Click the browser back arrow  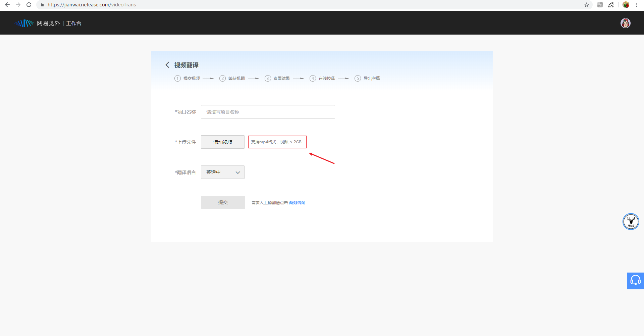pyautogui.click(x=7, y=5)
